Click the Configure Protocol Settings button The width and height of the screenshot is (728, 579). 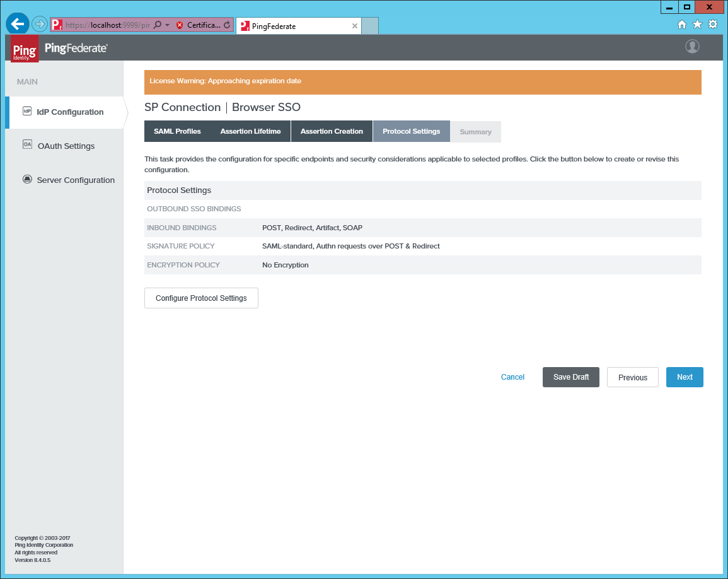(x=202, y=298)
